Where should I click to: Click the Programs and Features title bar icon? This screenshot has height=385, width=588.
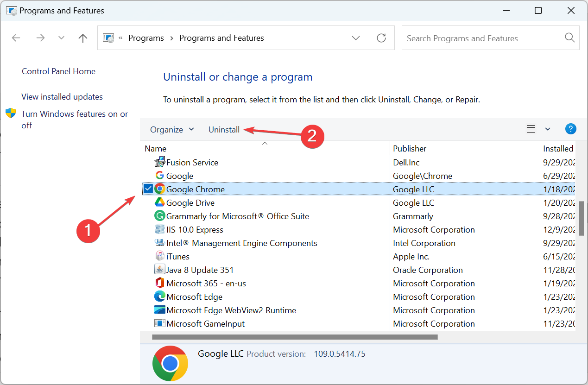click(11, 10)
